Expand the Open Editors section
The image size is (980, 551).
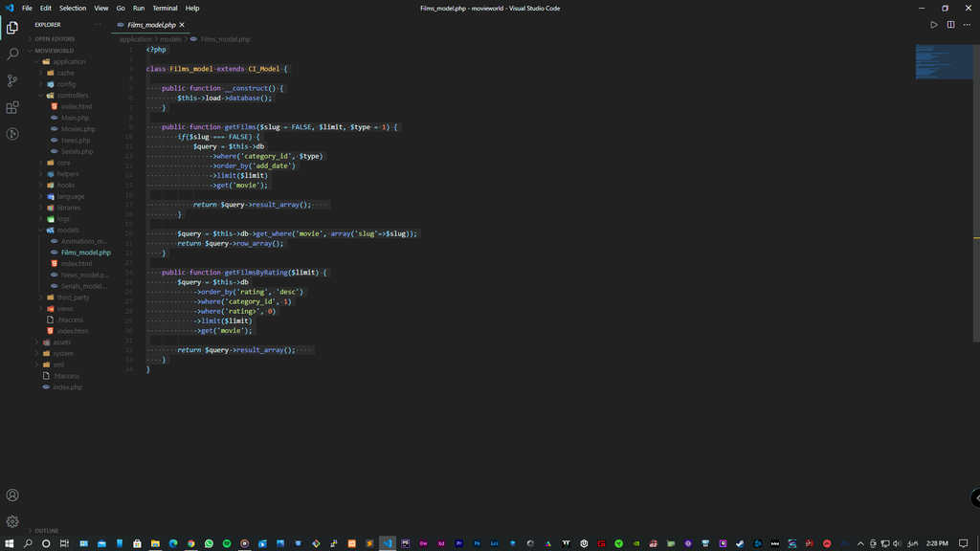point(55,38)
